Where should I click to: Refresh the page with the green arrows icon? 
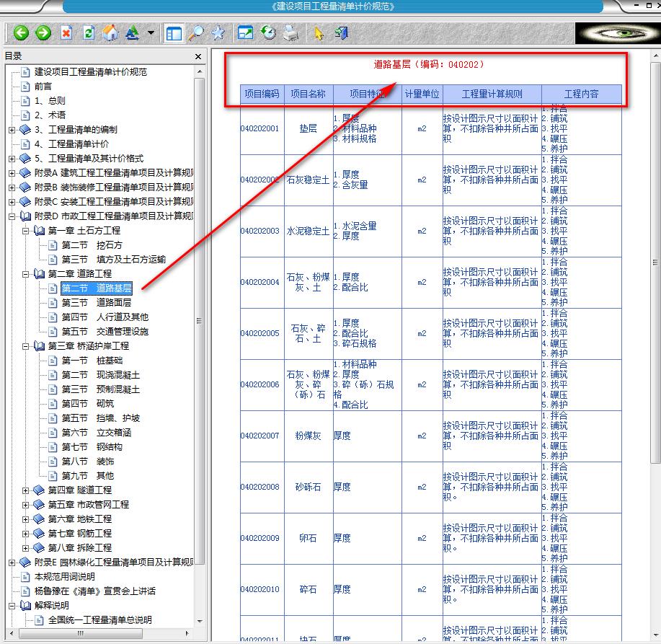pyautogui.click(x=89, y=33)
